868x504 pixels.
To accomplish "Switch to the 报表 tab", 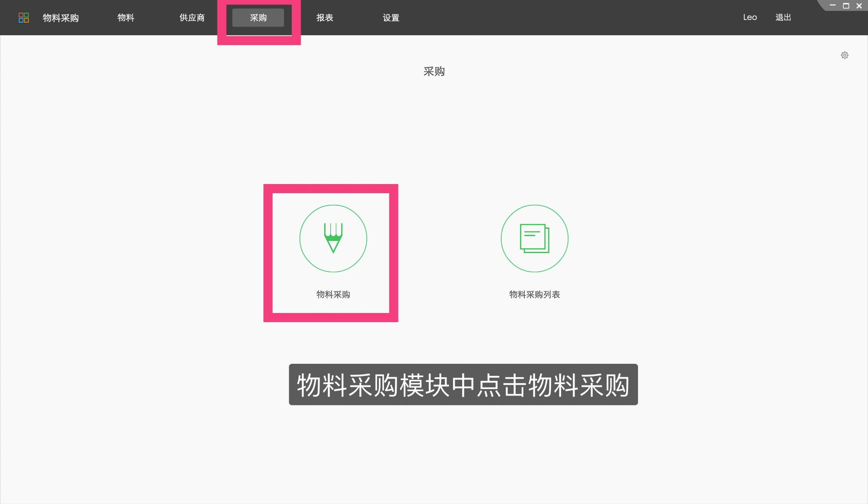I will coord(325,17).
